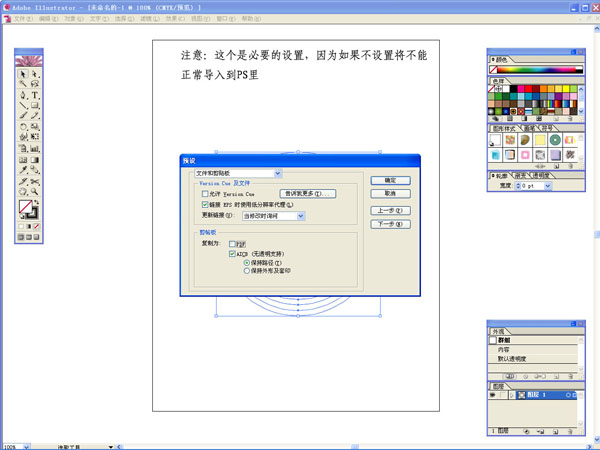The height and width of the screenshot is (450, 600).
Task: Expand the 更新链接 dropdown list
Action: (301, 215)
